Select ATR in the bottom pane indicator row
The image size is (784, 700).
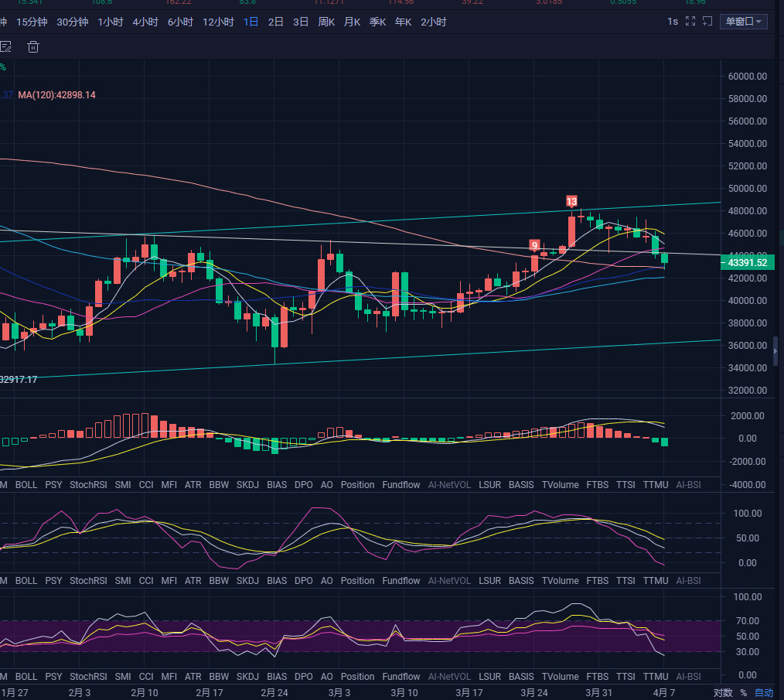(193, 677)
